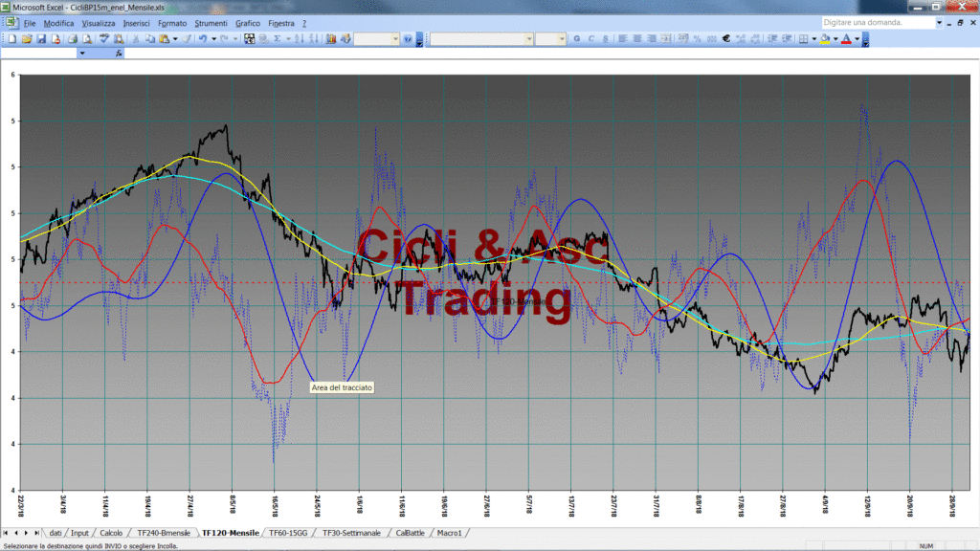980x551 pixels.
Task: Apply Euro currency style icon
Action: point(726,38)
